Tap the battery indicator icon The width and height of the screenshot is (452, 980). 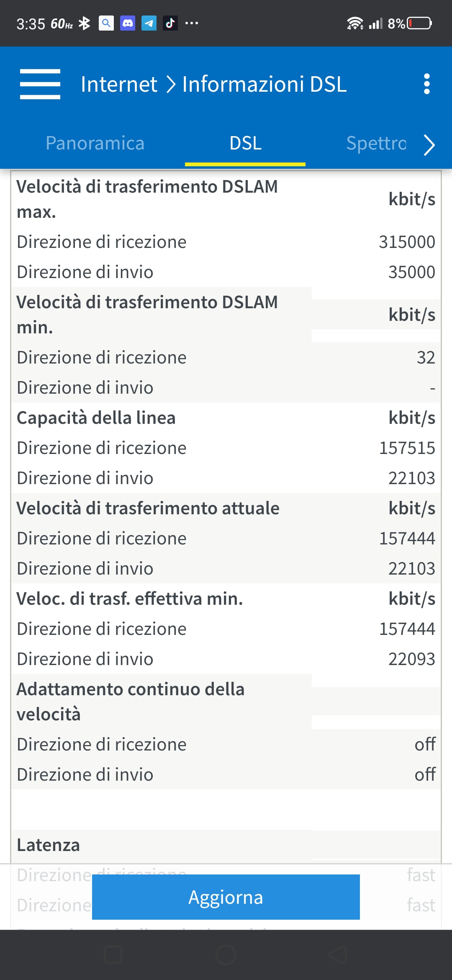pyautogui.click(x=420, y=23)
